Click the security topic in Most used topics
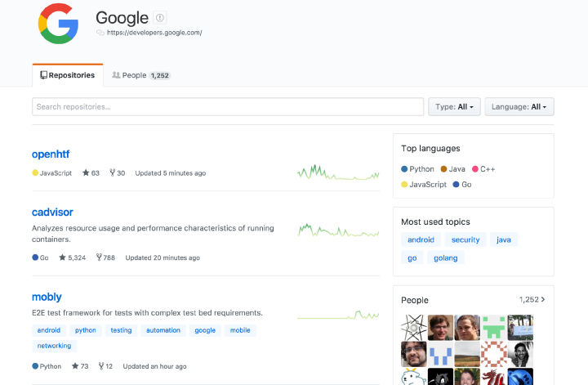 click(465, 240)
